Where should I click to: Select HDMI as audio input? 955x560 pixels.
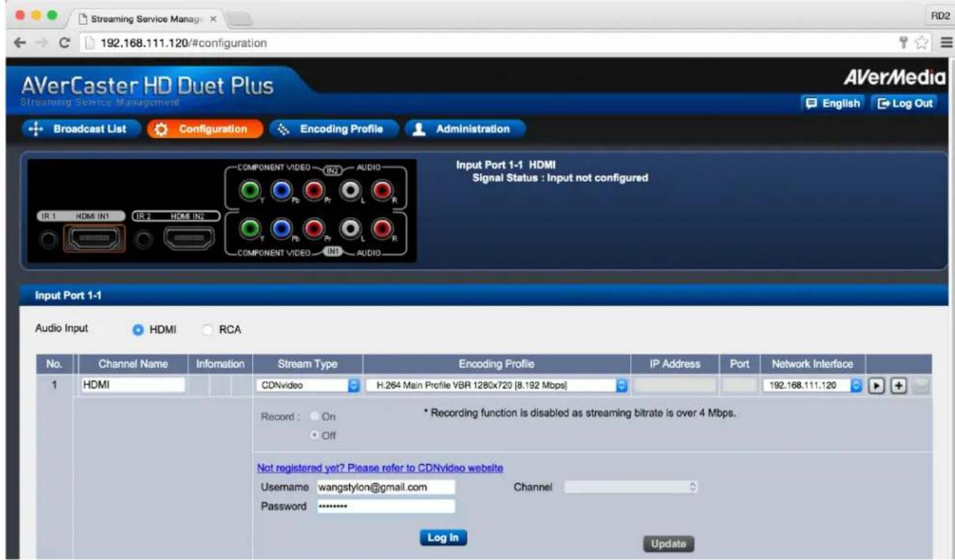138,330
